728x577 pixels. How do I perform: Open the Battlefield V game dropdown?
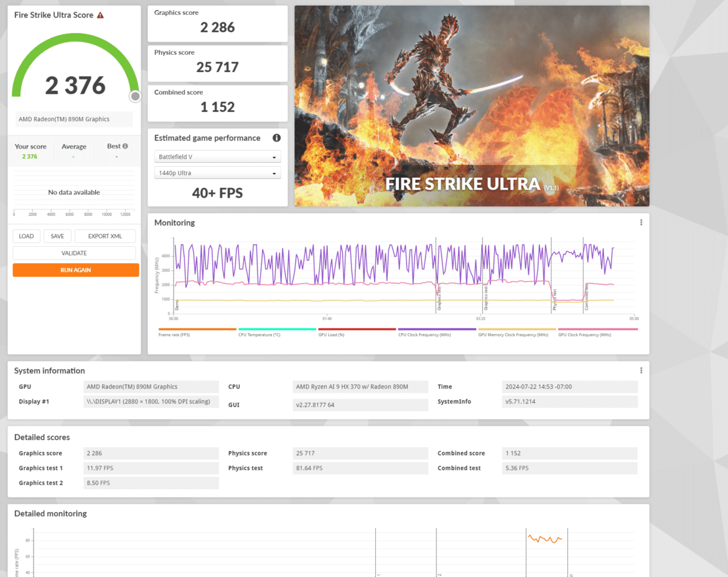[x=217, y=157]
